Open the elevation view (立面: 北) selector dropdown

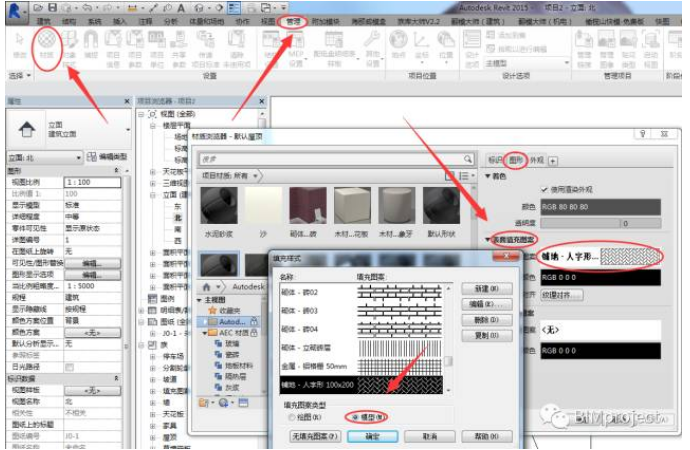[x=45, y=157]
